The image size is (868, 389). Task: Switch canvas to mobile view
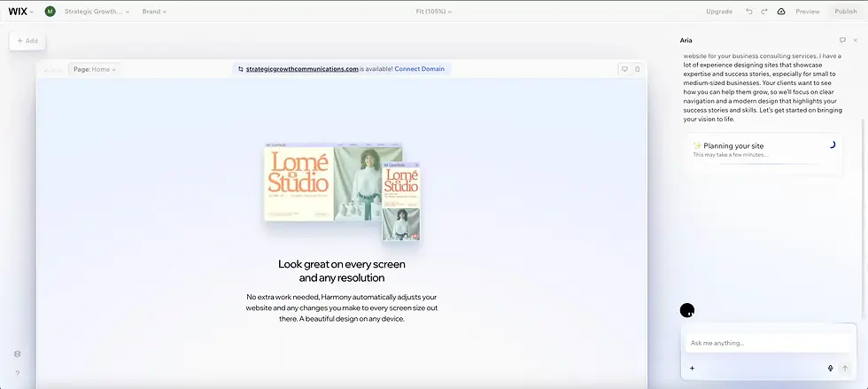tap(637, 69)
